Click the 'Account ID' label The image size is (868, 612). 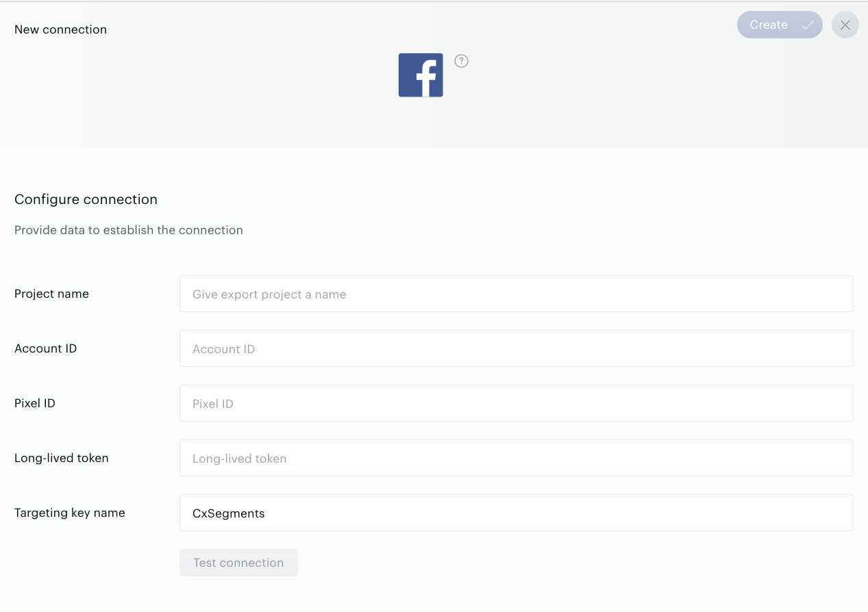(45, 348)
